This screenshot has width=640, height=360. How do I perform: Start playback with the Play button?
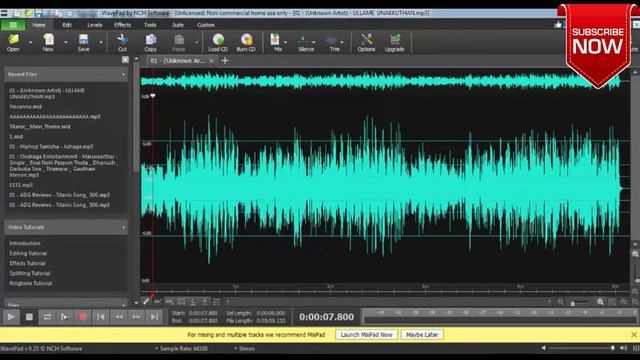(11, 317)
